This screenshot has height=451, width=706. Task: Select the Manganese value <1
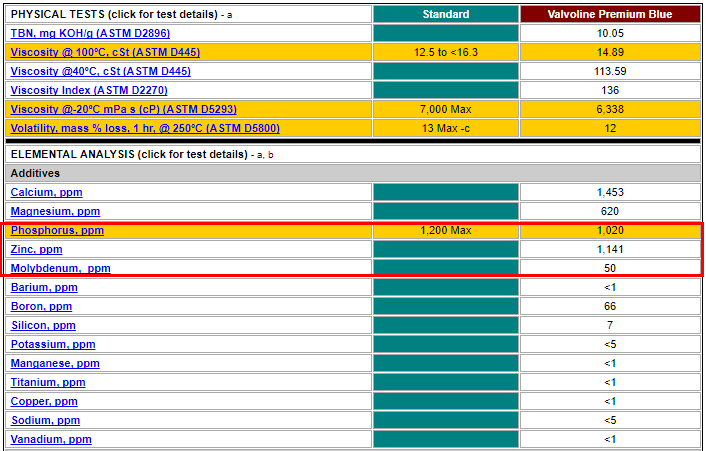(x=610, y=364)
